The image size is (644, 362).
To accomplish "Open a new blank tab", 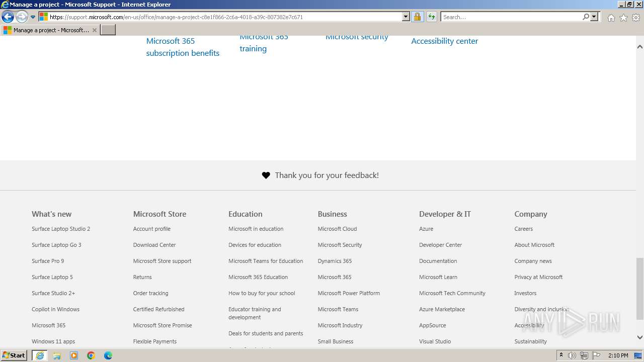I will 108,30.
